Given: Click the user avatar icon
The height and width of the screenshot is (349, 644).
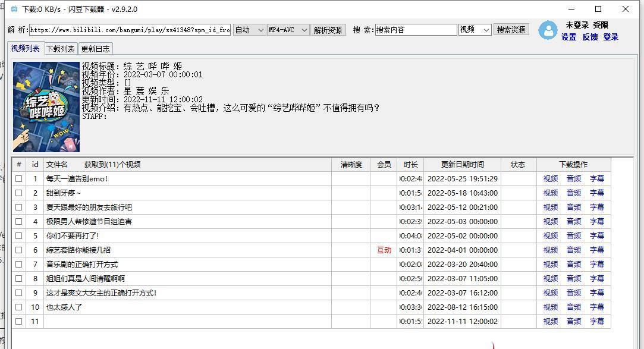Looking at the screenshot, I should coord(547,30).
